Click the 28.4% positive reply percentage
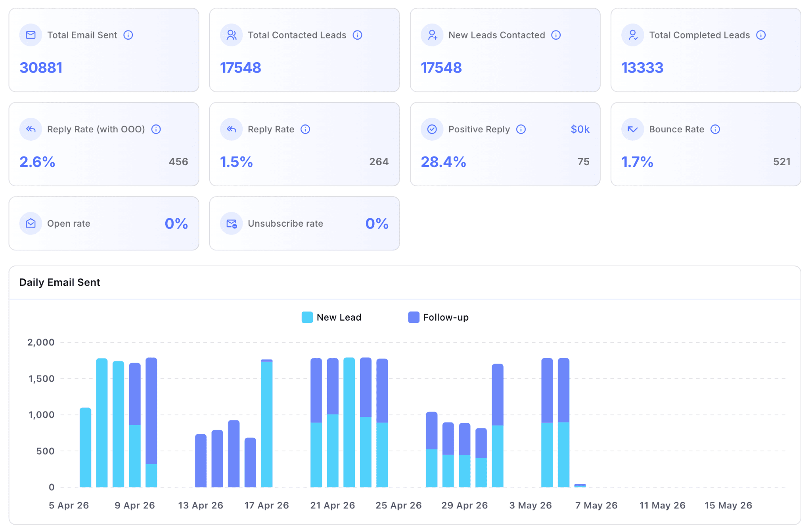This screenshot has width=812, height=531. [443, 162]
